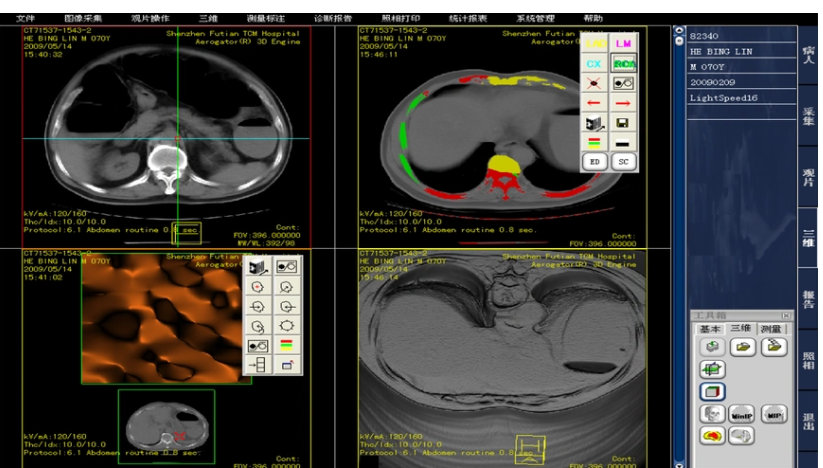Screen dimensions: 823x468
Task: Switch to the 三维 toolbox tab
Action: pos(741,328)
